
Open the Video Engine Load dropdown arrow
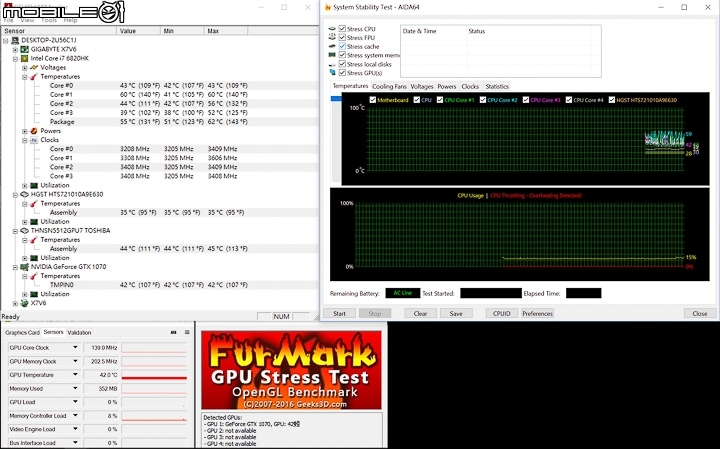pos(75,429)
